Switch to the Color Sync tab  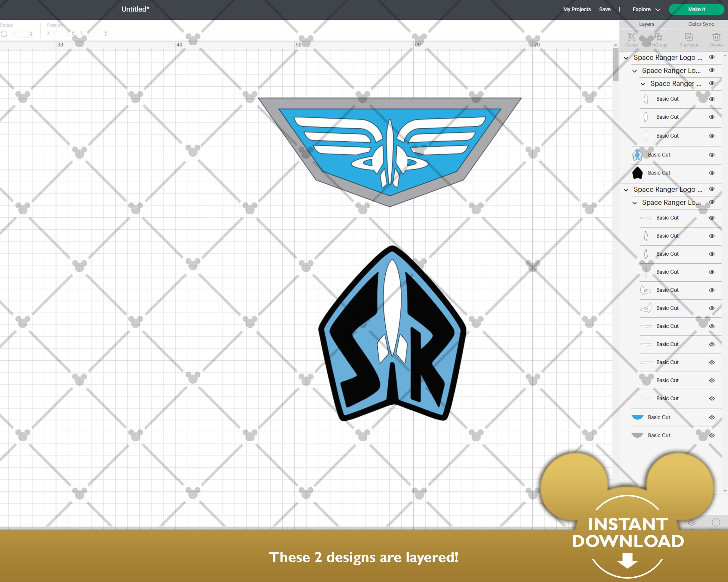click(701, 24)
